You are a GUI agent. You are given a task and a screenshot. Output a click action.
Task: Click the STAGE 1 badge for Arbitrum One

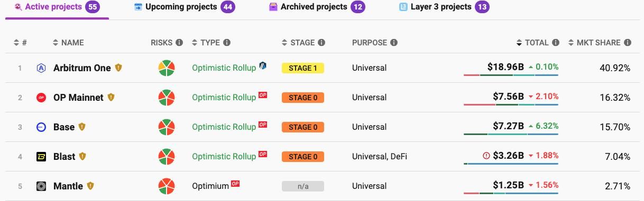(303, 68)
